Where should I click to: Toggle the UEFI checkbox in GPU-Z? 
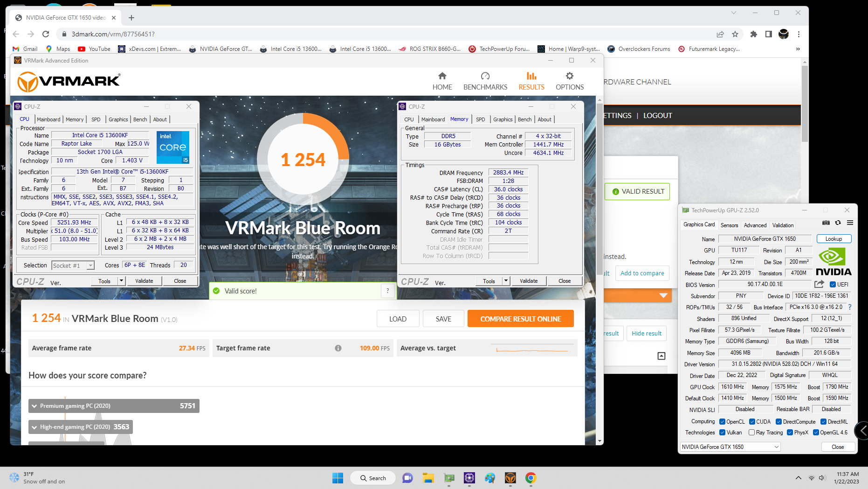tap(833, 285)
